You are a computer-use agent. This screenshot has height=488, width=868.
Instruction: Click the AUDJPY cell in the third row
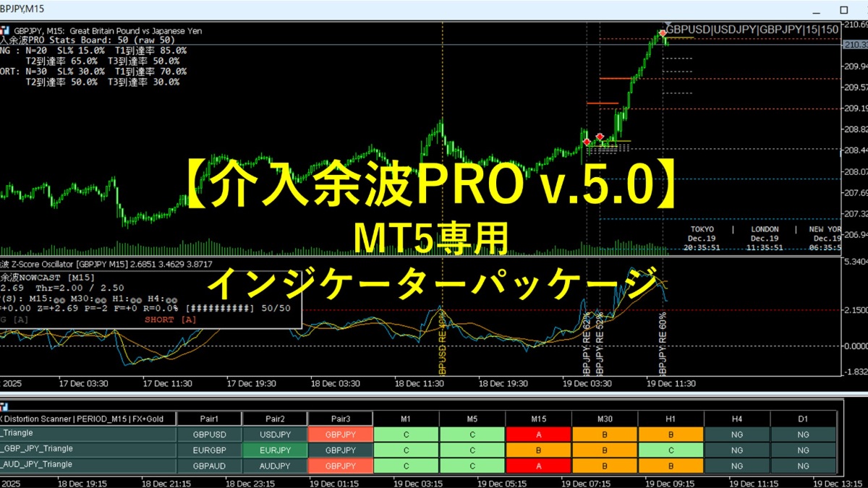coord(274,466)
